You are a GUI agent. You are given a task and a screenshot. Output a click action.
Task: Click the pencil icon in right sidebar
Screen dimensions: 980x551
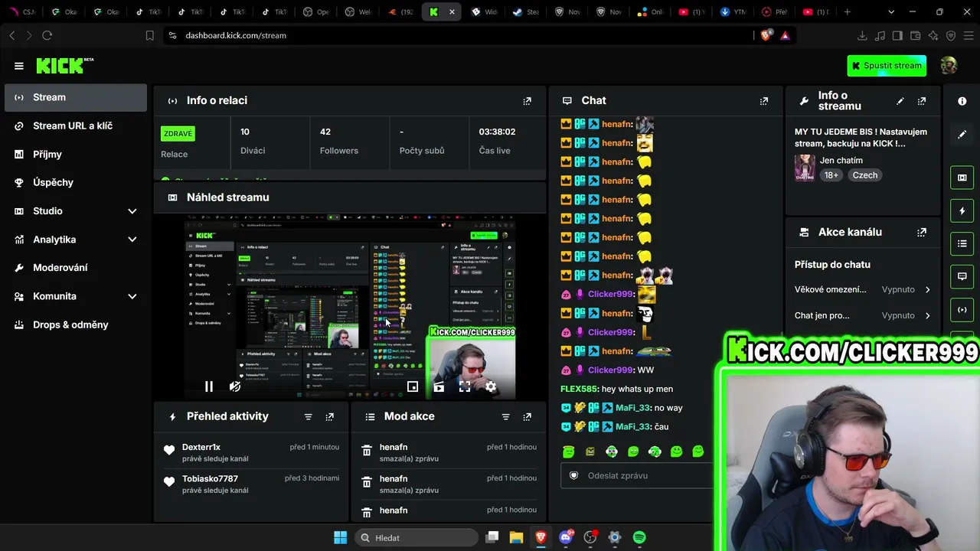pos(962,135)
